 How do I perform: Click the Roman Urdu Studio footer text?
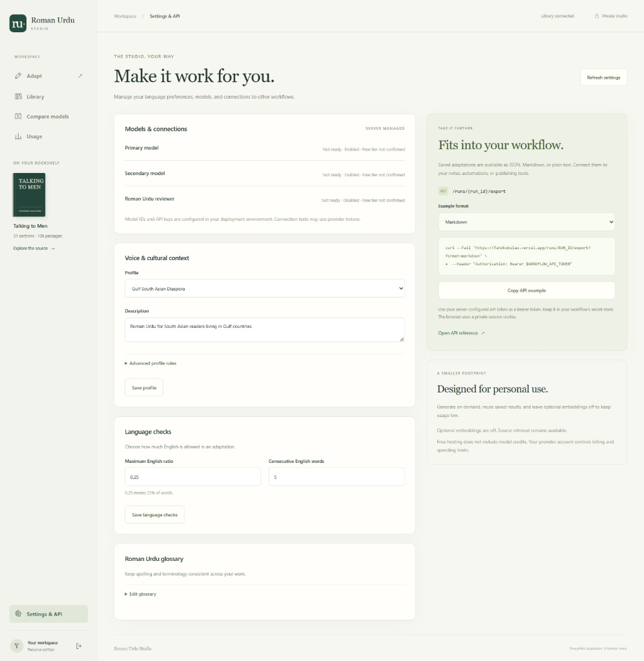click(132, 648)
